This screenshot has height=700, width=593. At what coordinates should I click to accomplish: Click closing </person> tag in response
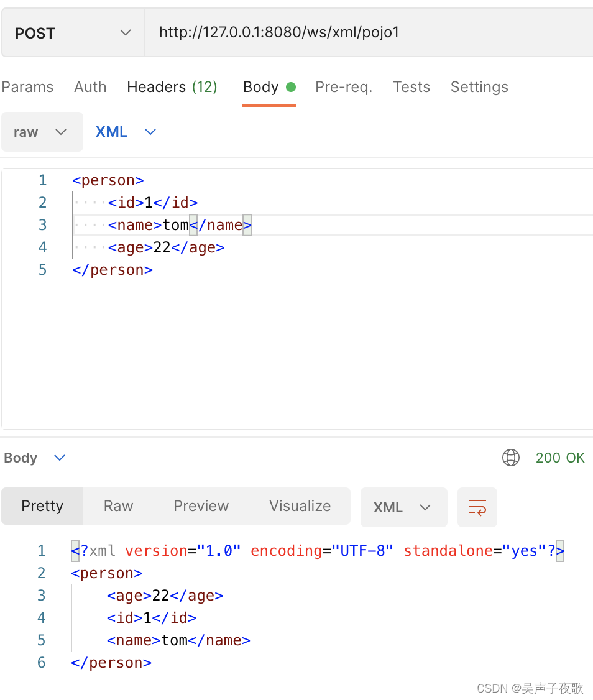111,663
